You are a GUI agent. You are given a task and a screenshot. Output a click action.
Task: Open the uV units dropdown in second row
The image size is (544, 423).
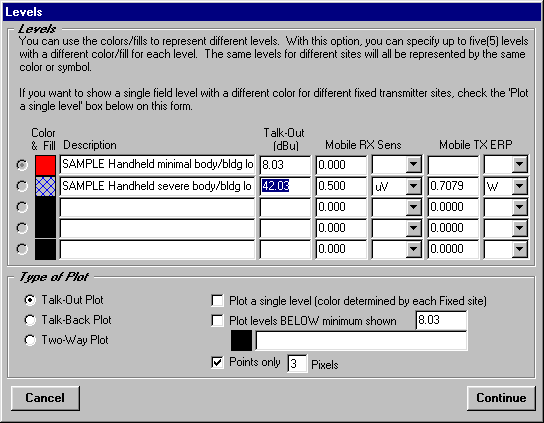point(414,186)
